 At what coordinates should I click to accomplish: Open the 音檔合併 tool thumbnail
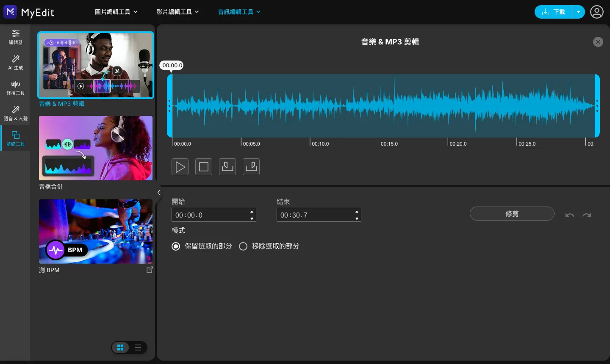96,148
